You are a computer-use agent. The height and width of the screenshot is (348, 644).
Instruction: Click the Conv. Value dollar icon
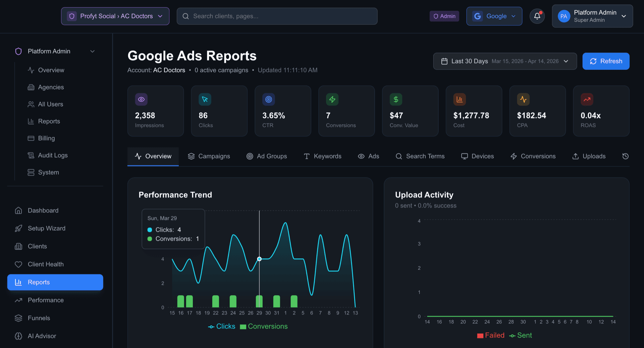[396, 99]
